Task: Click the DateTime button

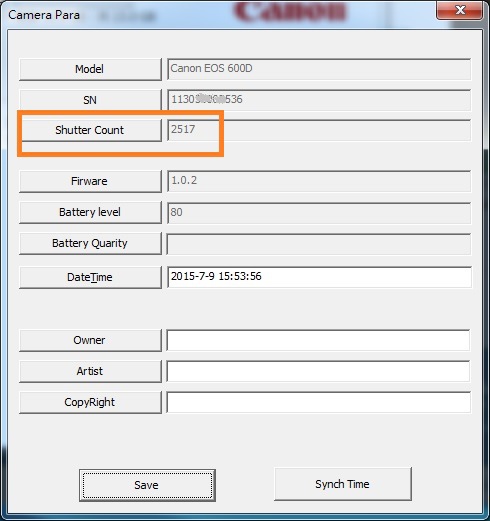Action: coord(90,277)
